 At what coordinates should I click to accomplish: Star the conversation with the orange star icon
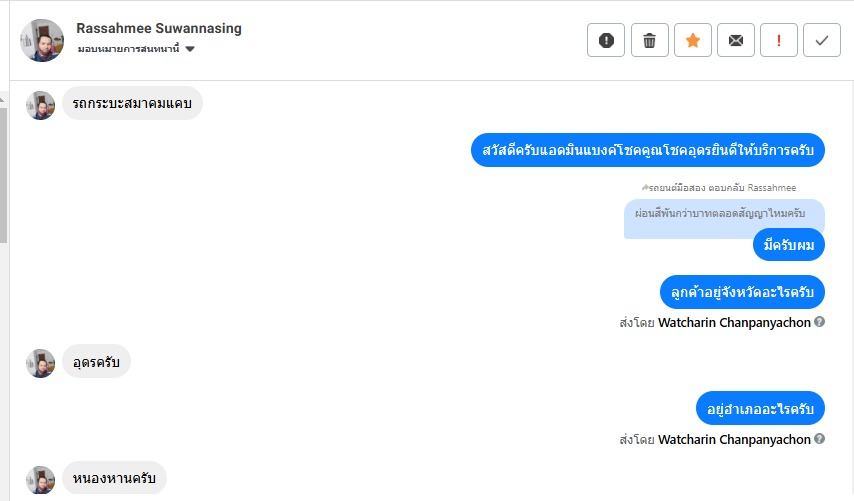pos(693,40)
